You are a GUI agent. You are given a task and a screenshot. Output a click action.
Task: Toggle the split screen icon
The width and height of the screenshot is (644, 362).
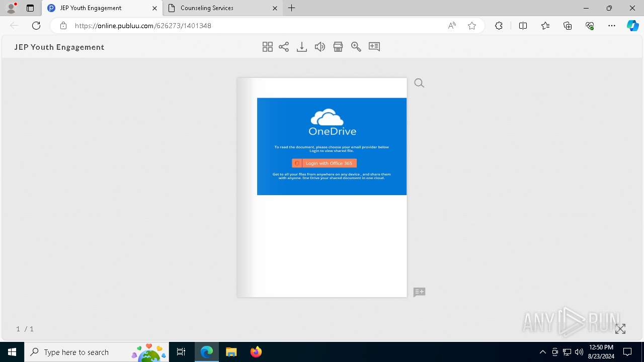523,26
